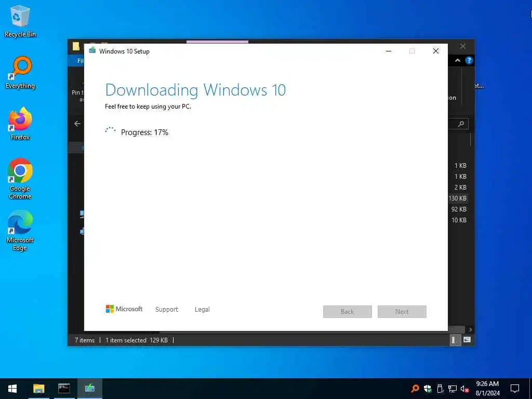This screenshot has height=399, width=532.
Task: Open the Legal link in Setup
Action: [202, 310]
